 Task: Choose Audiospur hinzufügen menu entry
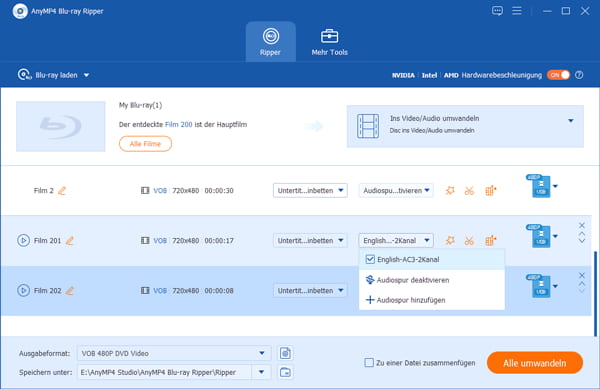point(432,300)
